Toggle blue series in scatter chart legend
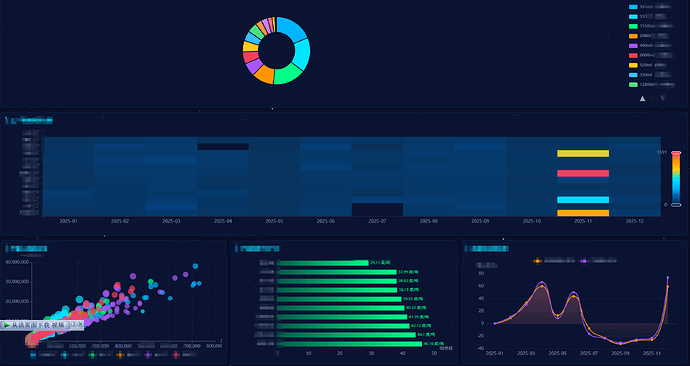Viewport: 690px width, 366px height. click(x=43, y=355)
